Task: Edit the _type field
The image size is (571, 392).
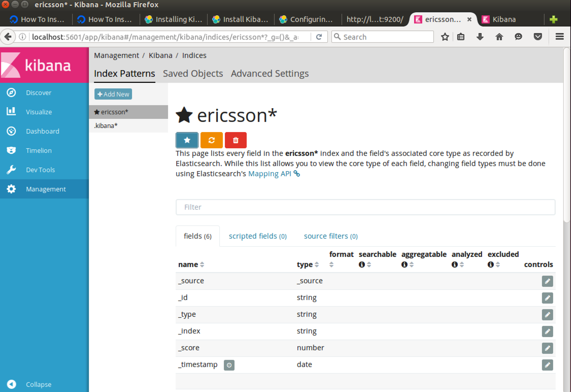Action: pos(547,315)
